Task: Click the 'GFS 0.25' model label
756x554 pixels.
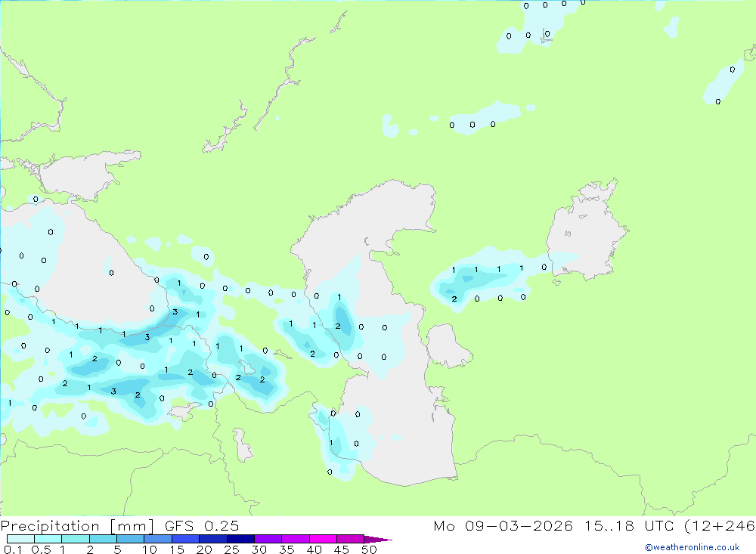Action: (202, 526)
